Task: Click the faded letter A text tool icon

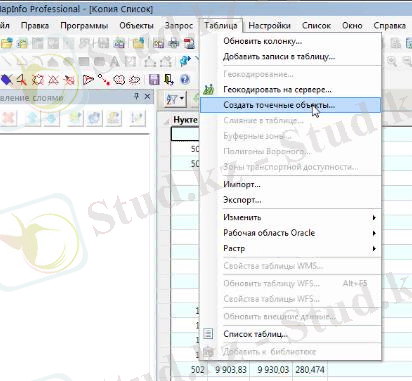Action: coord(114,61)
